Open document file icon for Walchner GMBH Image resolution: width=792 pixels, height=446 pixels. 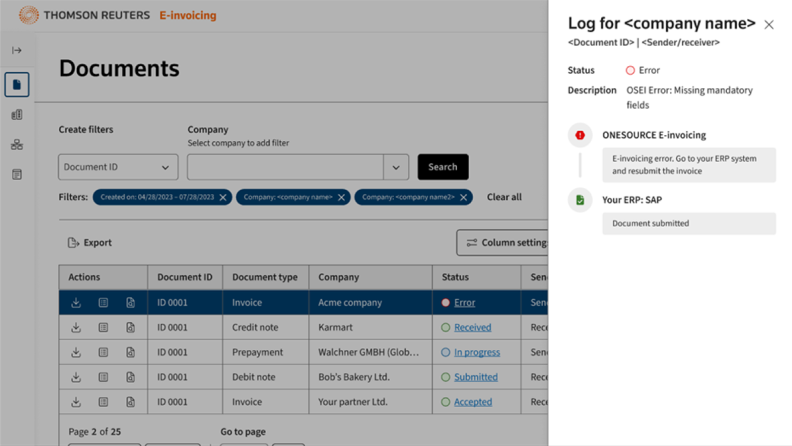[130, 352]
